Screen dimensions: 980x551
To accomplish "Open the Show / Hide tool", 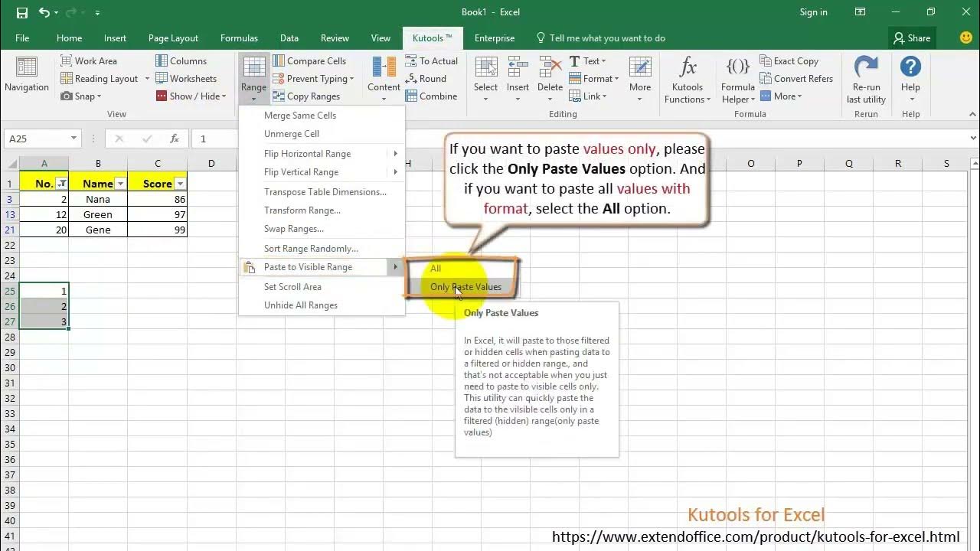I will click(x=191, y=96).
